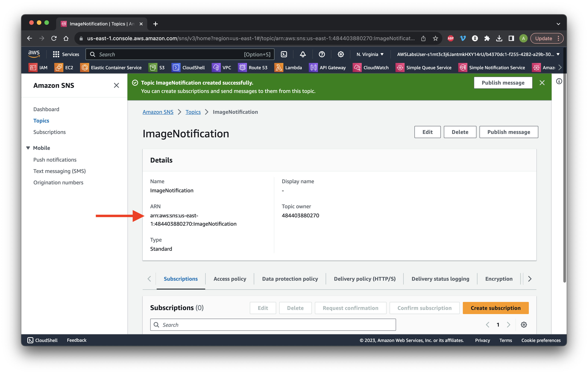Screen dimensions: 588x374
Task: Open the Lambda service shortcut
Action: tap(288, 68)
